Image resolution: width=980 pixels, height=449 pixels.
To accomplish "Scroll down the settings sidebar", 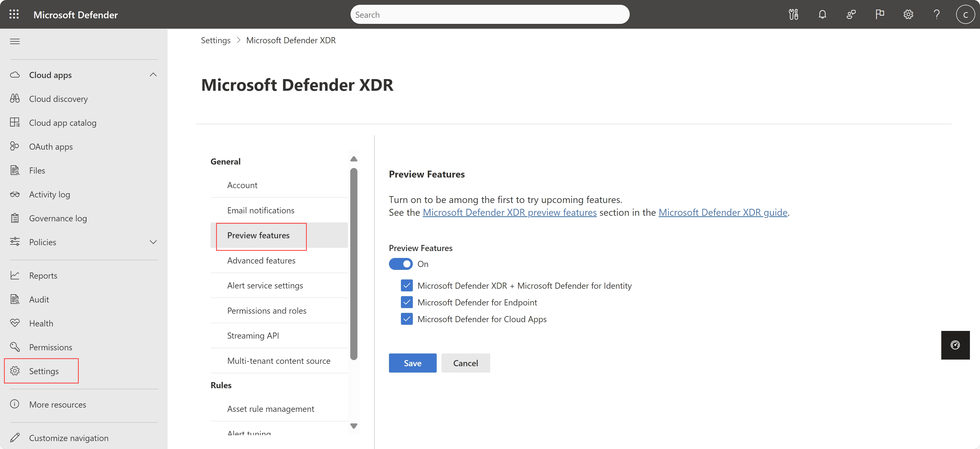I will [x=354, y=426].
